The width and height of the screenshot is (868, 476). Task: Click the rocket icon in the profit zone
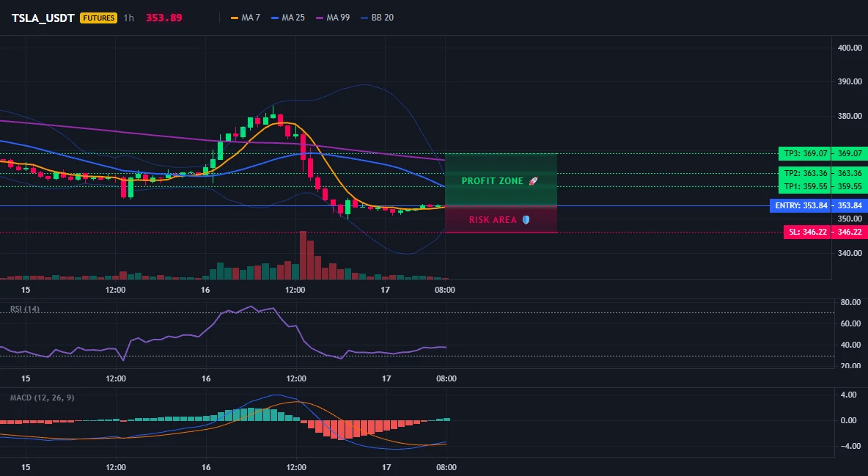pyautogui.click(x=533, y=181)
